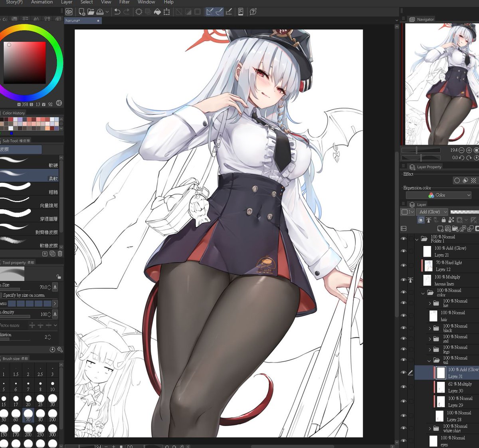Image resolution: width=479 pixels, height=448 pixels.
Task: Adjust the Navigator zoom slider
Action: (421, 150)
